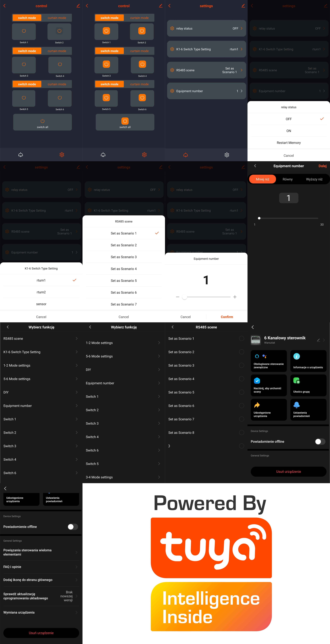Tap the yellow share arrow Udostępnione urządzenia icon
The image size is (330, 644).
tap(257, 405)
